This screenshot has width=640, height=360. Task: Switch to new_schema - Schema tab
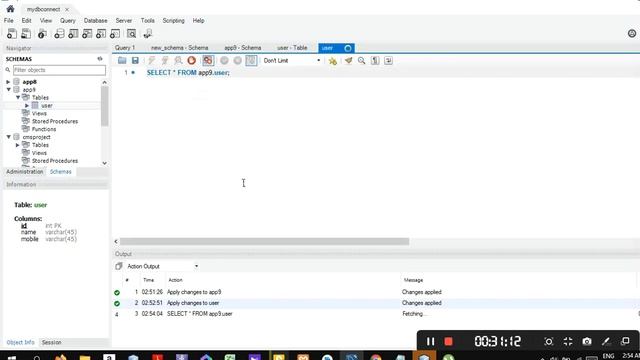[180, 48]
